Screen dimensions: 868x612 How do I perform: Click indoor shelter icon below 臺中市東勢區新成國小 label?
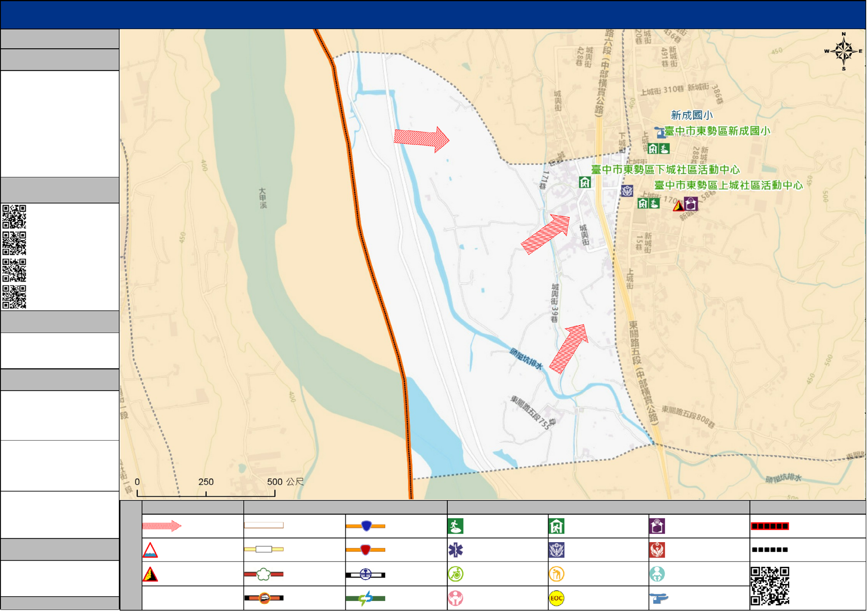[653, 149]
